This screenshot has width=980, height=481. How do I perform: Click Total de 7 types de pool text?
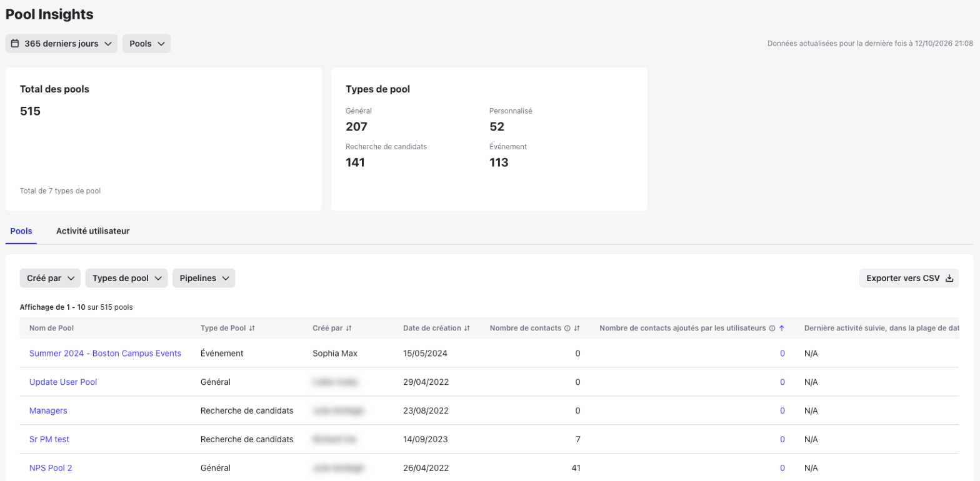point(60,191)
